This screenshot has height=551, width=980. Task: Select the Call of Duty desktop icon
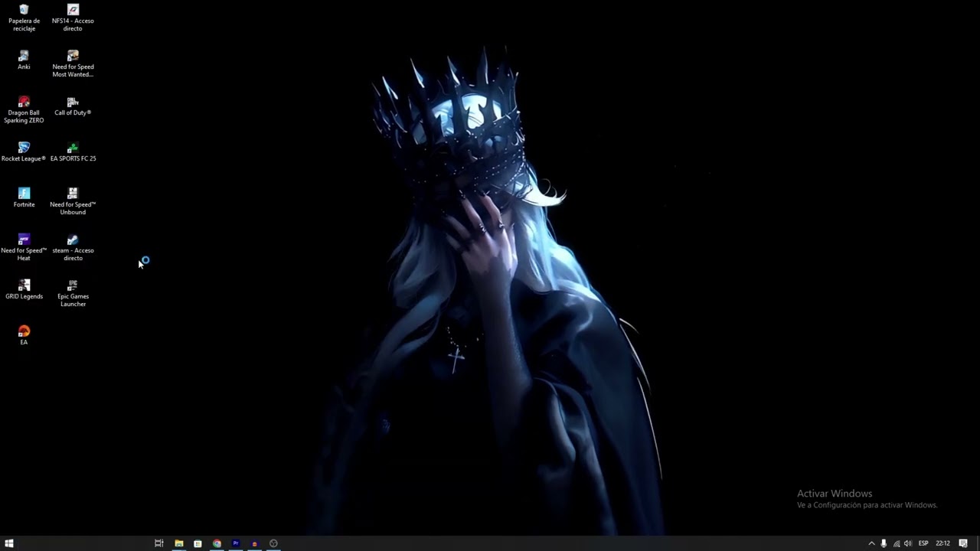pyautogui.click(x=73, y=106)
